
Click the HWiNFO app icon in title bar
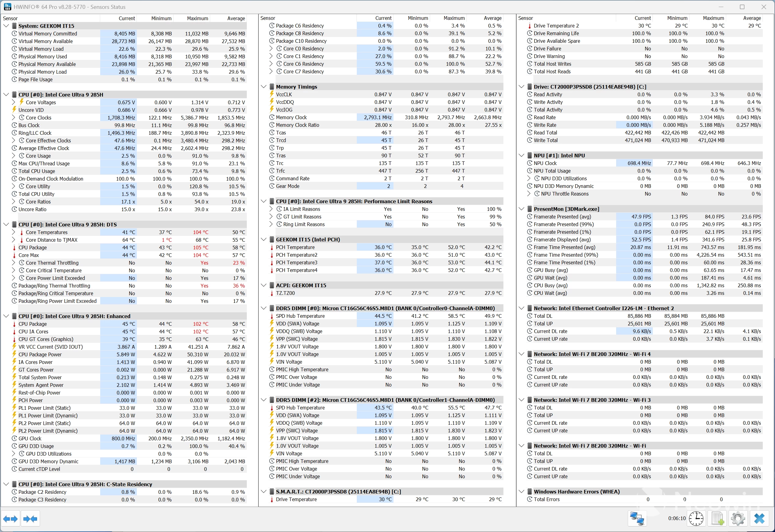[x=7, y=7]
